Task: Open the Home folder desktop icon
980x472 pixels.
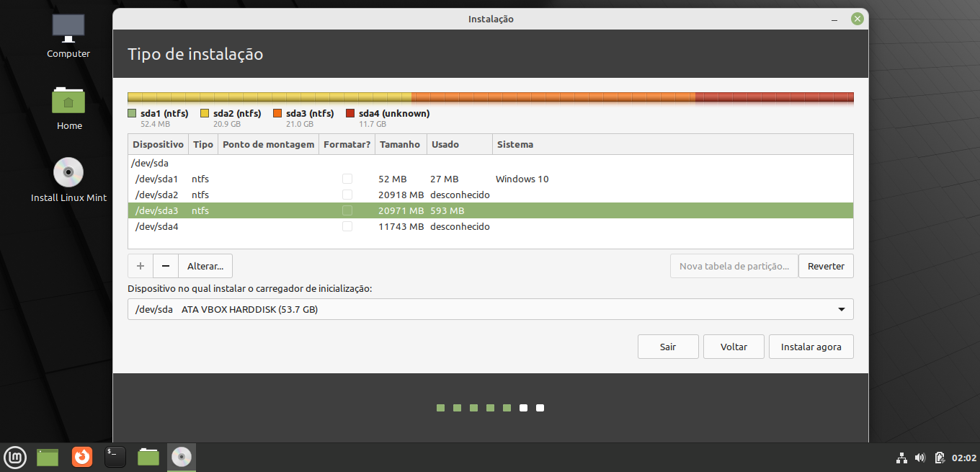Action: pyautogui.click(x=68, y=101)
